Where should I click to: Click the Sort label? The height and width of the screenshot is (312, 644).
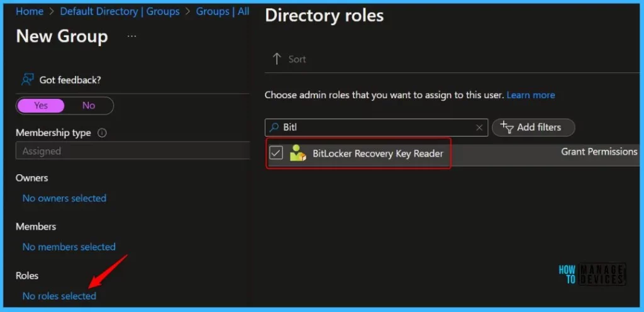[297, 59]
